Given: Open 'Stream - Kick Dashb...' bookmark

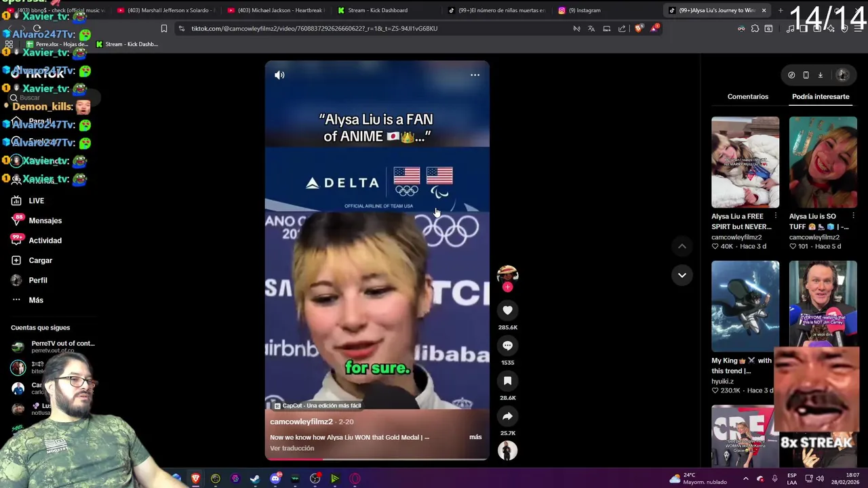Looking at the screenshot, I should (127, 44).
